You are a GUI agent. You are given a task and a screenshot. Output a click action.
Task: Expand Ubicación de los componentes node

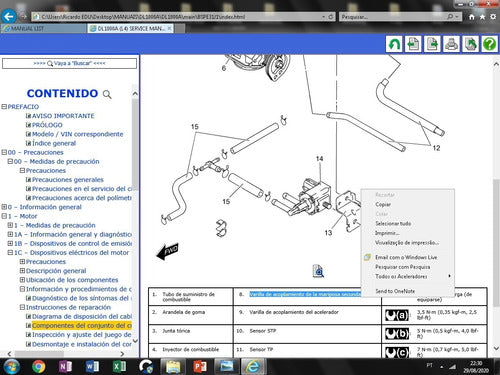pos(22,280)
